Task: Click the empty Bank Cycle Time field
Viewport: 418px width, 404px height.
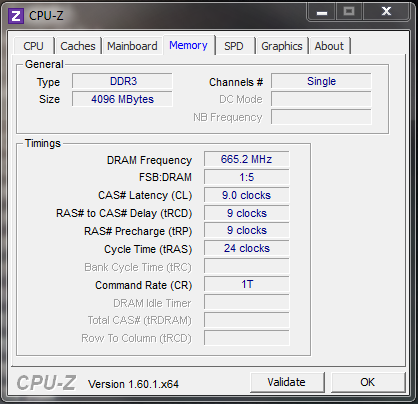Action: [247, 266]
